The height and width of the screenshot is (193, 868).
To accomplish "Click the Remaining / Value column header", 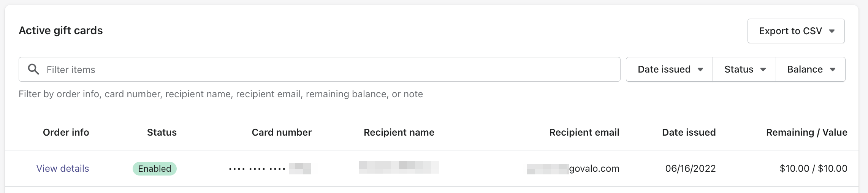I will click(806, 132).
